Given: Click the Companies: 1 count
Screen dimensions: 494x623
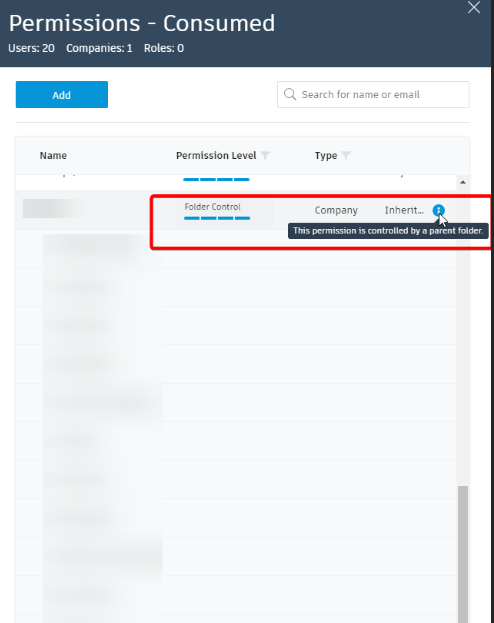Looking at the screenshot, I should point(99,48).
